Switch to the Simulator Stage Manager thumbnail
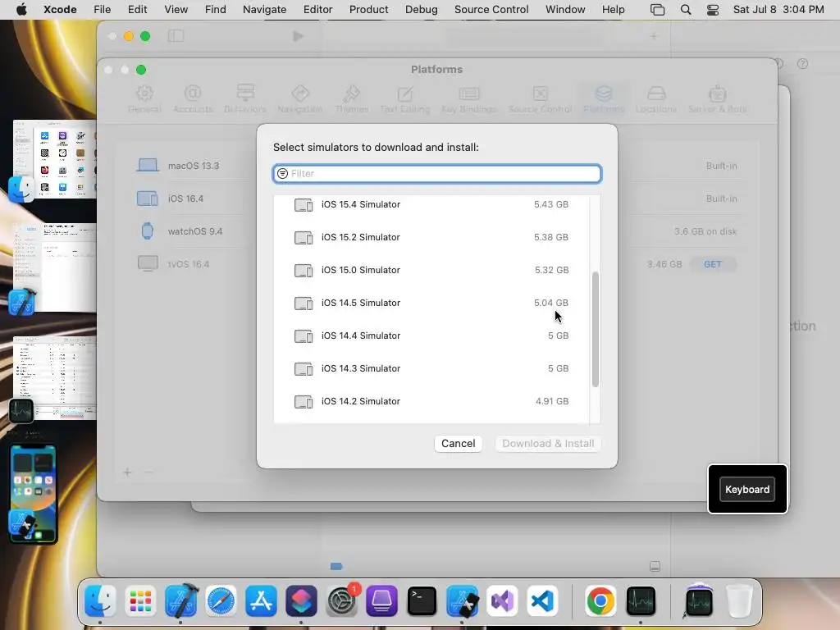840x630 pixels. [33, 494]
